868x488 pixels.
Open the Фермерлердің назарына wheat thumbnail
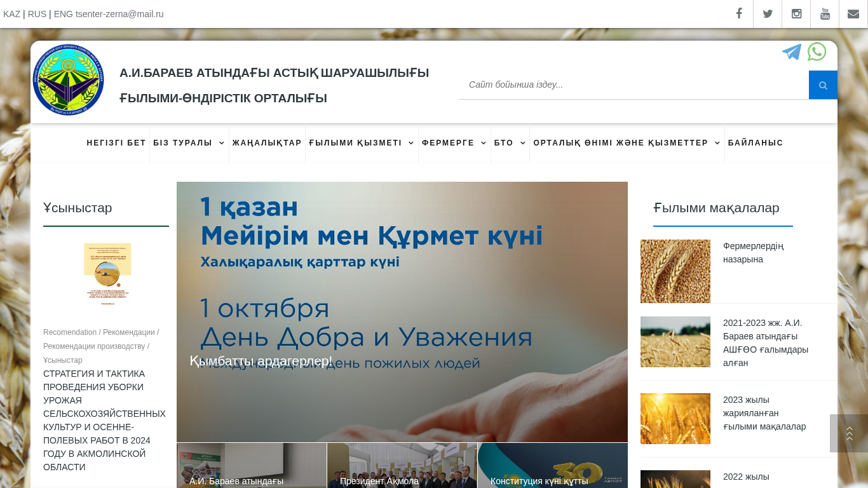point(675,271)
